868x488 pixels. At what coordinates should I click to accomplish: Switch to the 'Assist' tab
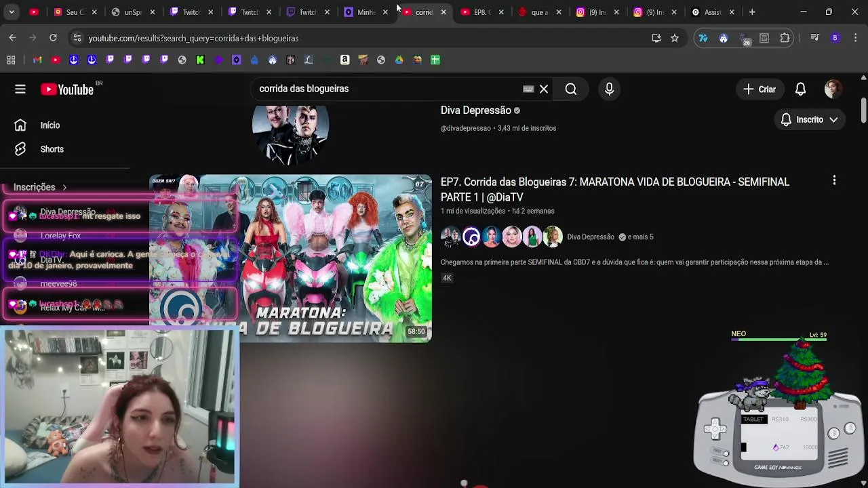(712, 12)
